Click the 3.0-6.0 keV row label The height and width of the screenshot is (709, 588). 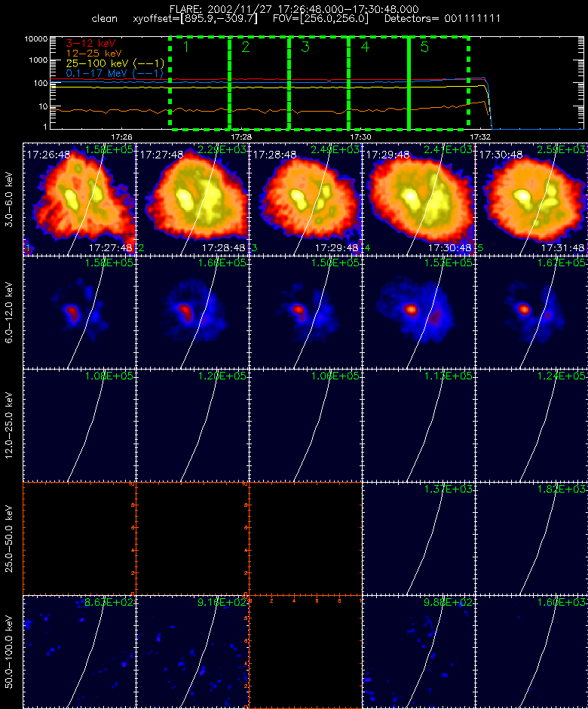[x=10, y=199]
